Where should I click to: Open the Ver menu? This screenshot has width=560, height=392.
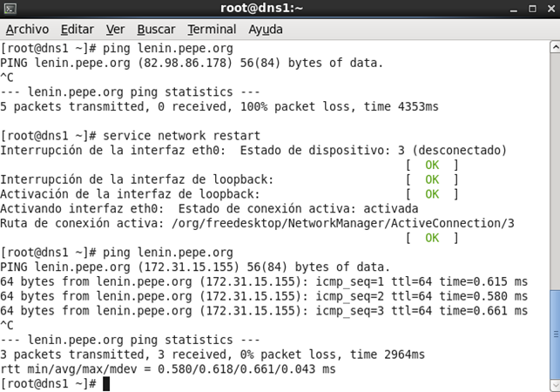coord(115,30)
